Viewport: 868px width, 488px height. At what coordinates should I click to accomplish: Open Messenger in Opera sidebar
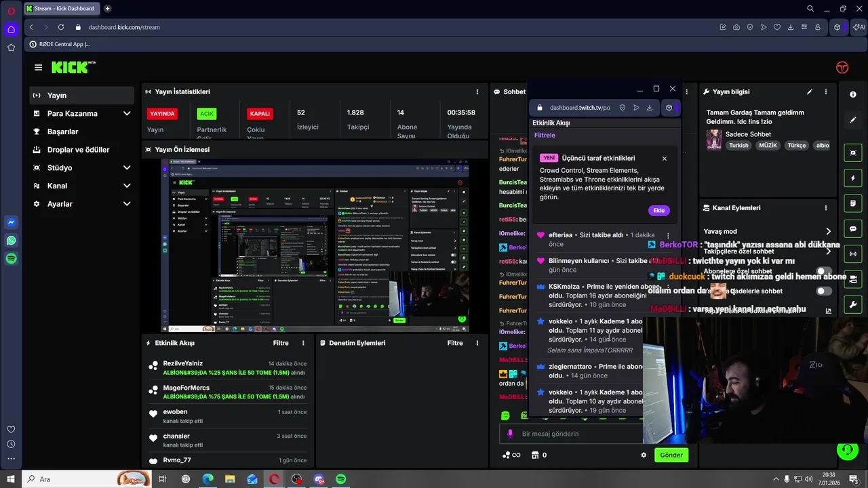[11, 222]
